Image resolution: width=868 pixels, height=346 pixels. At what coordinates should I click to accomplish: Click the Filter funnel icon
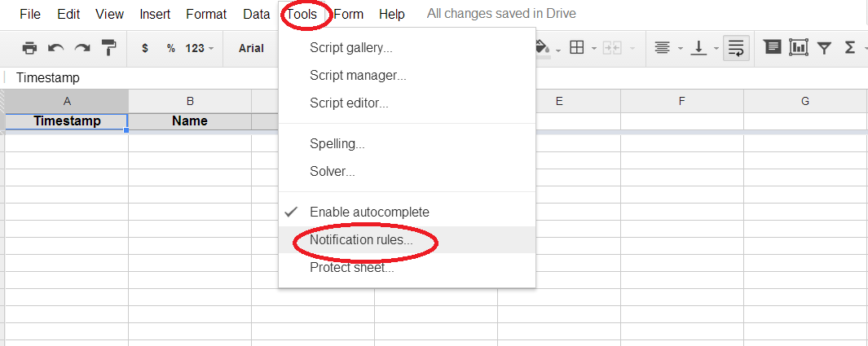(x=824, y=48)
